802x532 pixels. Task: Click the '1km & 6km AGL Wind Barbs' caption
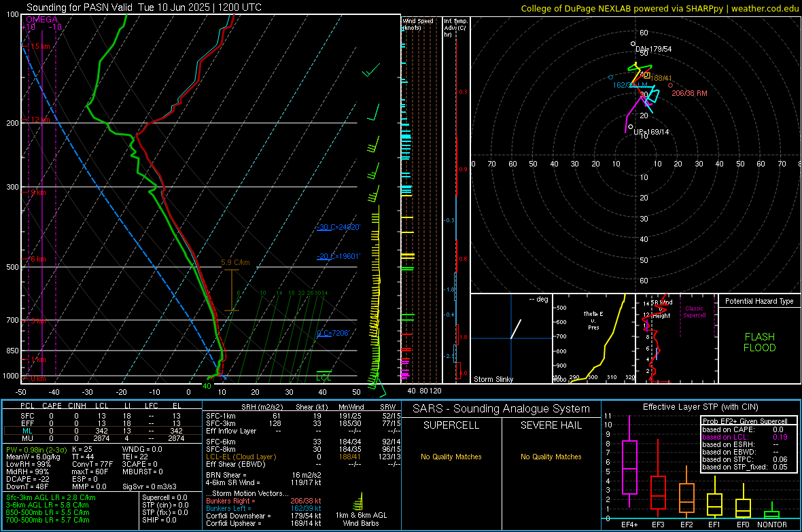pos(361,519)
